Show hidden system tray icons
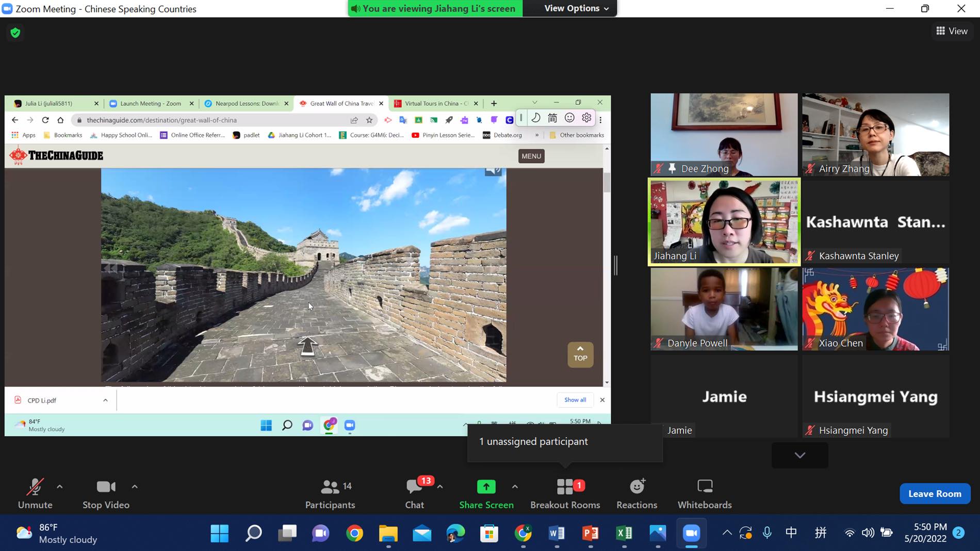Screen dimensions: 980x551 [x=727, y=532]
